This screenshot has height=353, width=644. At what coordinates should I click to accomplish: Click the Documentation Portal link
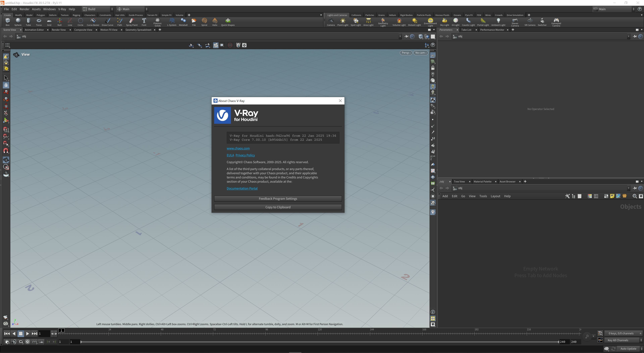point(242,188)
